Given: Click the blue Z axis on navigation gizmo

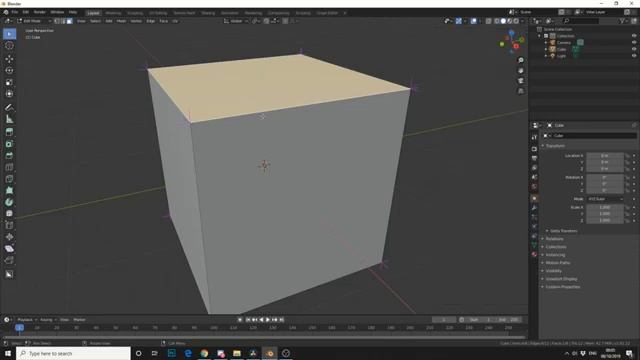Looking at the screenshot, I should pyautogui.click(x=511, y=33).
